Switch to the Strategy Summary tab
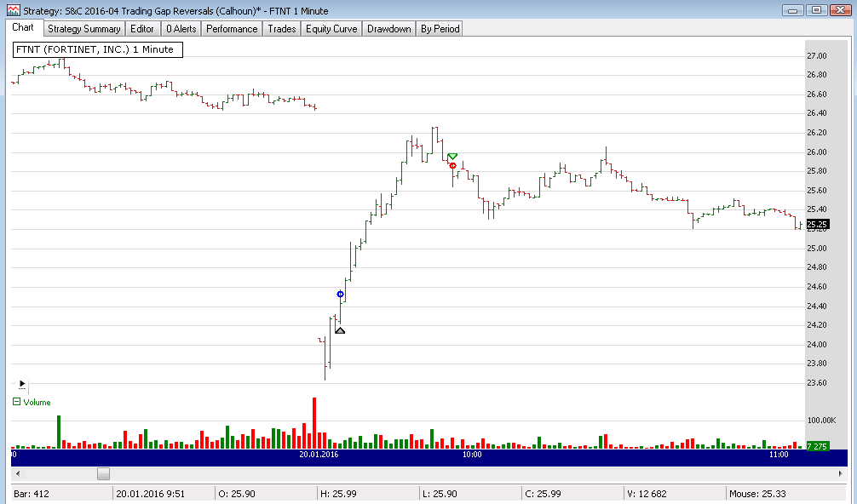Image resolution: width=857 pixels, height=504 pixels. pyautogui.click(x=83, y=29)
